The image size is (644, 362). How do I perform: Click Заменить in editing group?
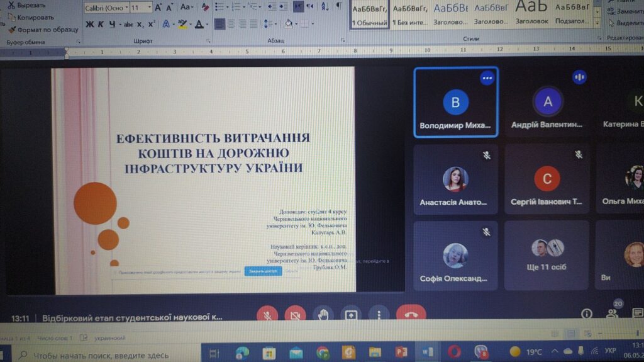pos(625,11)
